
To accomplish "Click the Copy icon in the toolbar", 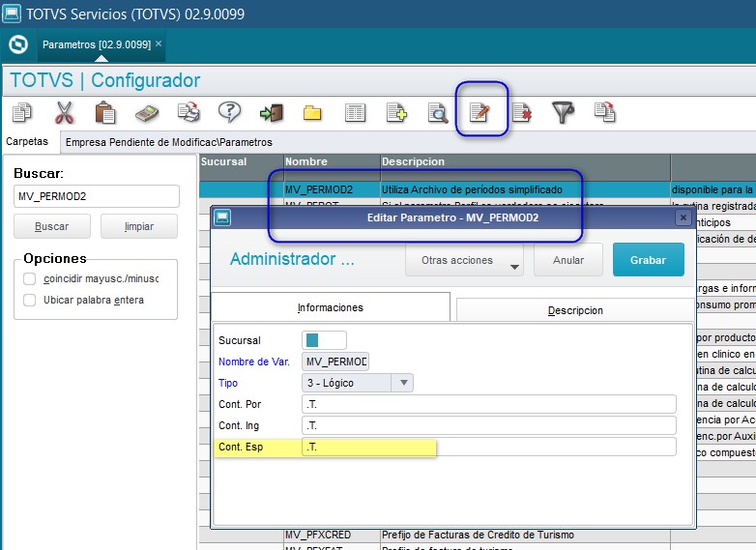I will 22,112.
